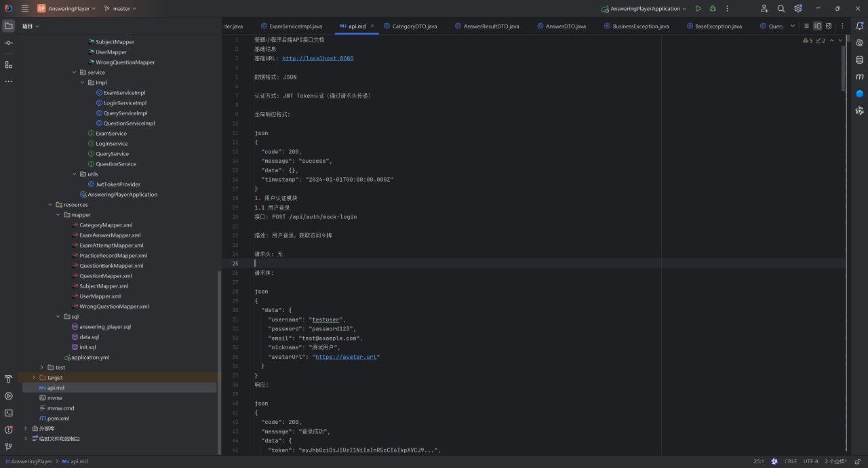Viewport: 868px width, 468px height.
Task: Open the Git tool window
Action: 9,447
